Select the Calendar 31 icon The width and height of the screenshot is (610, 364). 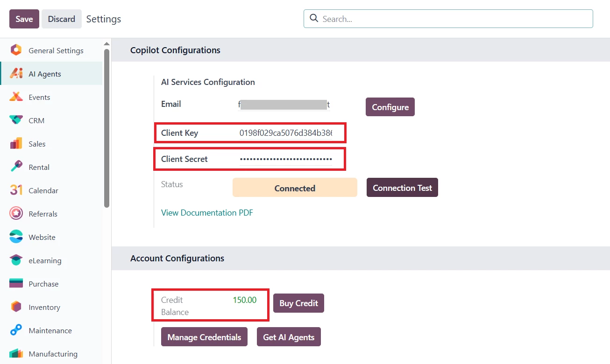[x=16, y=190]
